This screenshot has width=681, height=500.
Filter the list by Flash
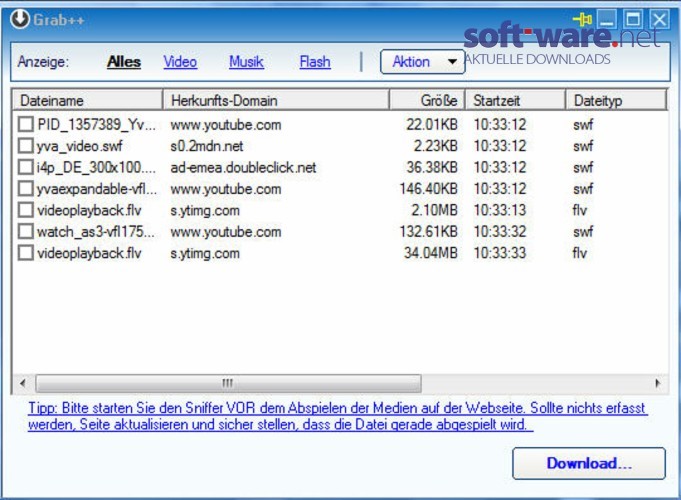(x=315, y=62)
